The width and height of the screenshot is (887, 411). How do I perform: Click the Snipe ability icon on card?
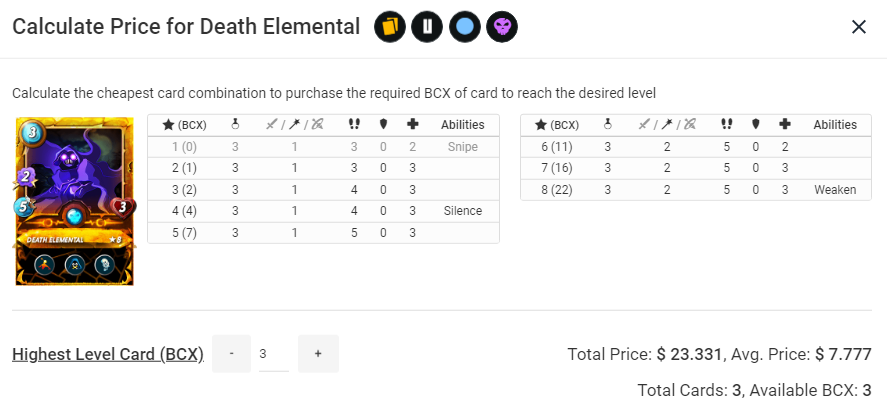point(44,265)
